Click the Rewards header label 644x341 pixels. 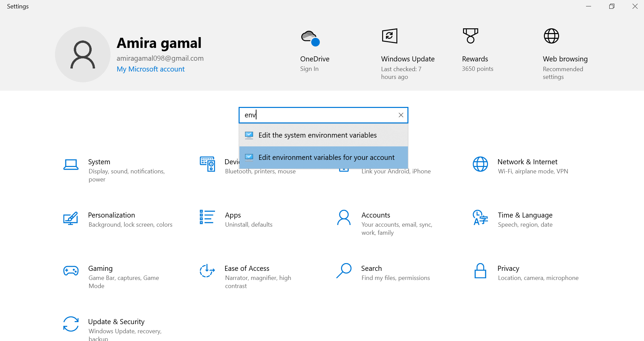[x=475, y=59]
